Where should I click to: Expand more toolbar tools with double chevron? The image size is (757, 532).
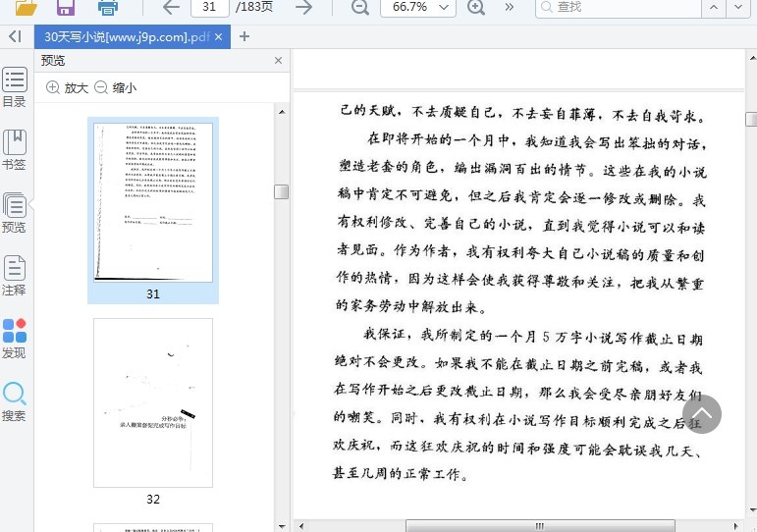click(x=509, y=8)
